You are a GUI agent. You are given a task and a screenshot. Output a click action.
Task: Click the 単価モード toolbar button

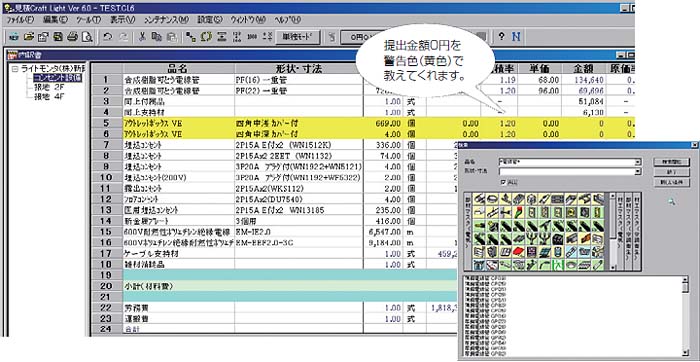298,37
